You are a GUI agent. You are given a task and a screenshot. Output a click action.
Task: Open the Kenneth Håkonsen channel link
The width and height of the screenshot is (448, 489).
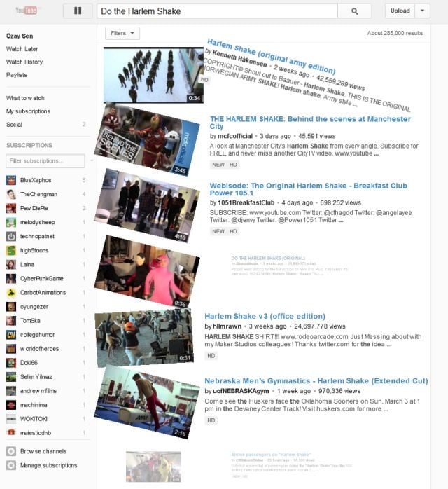[239, 59]
